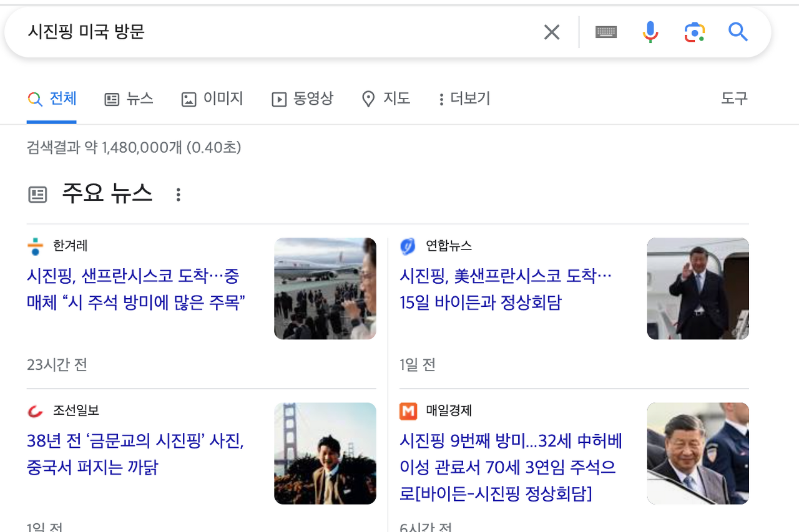Expand the 더보기 menu
Screen dimensions: 799x532
point(464,99)
